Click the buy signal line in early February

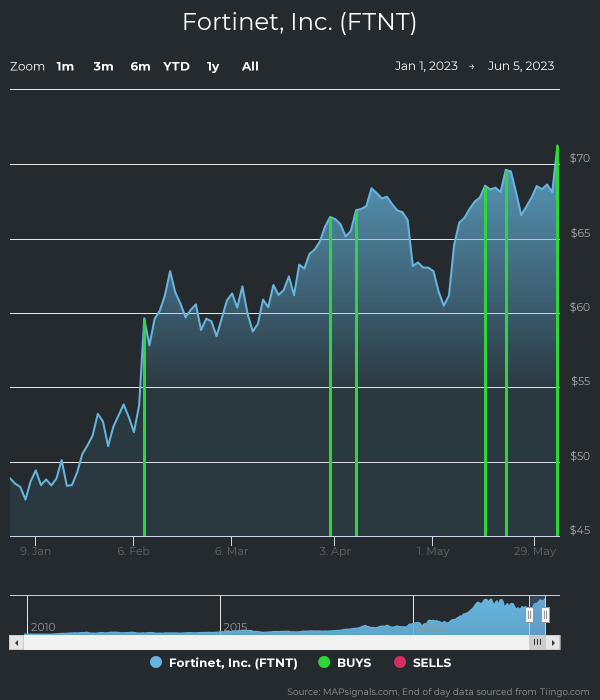[x=144, y=427]
